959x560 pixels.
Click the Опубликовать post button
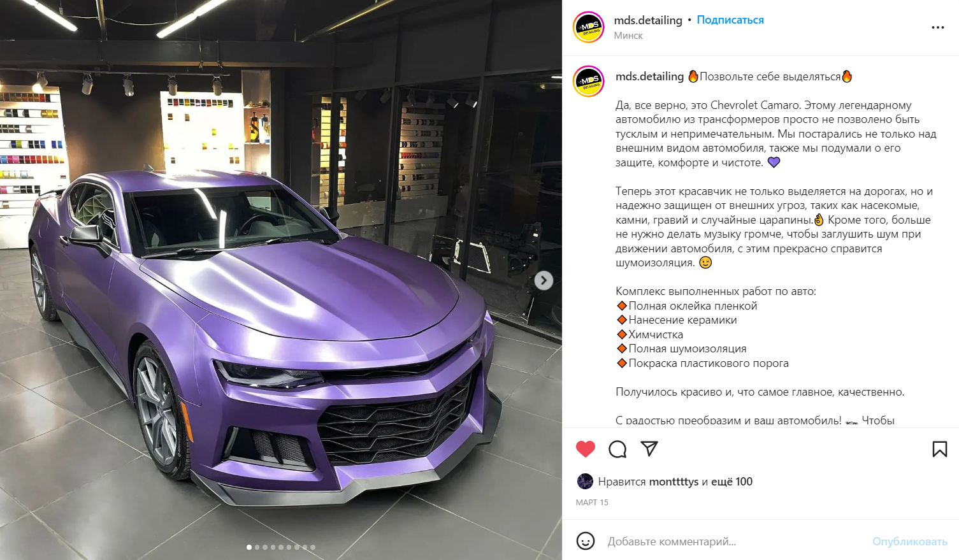click(x=910, y=542)
